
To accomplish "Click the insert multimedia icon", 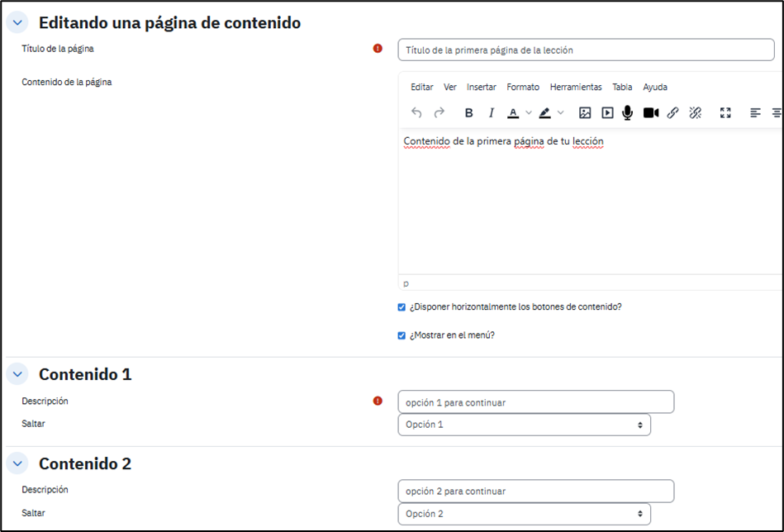I will click(x=607, y=113).
